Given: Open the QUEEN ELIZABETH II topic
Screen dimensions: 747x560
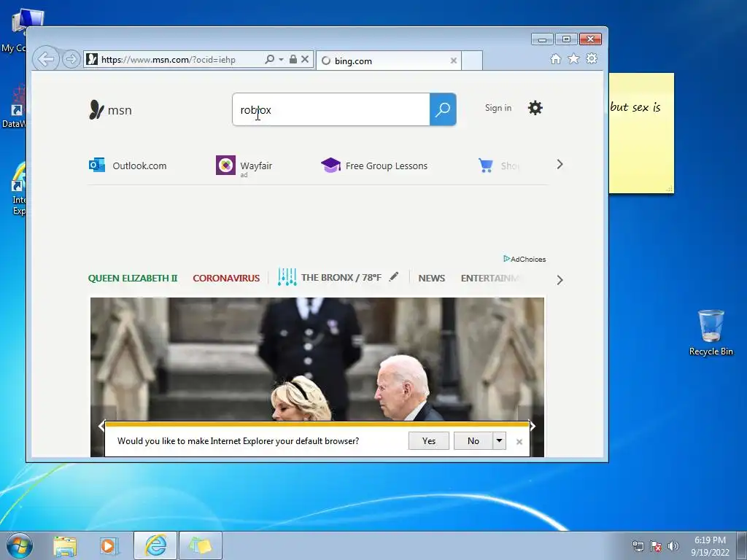Looking at the screenshot, I should [x=133, y=278].
